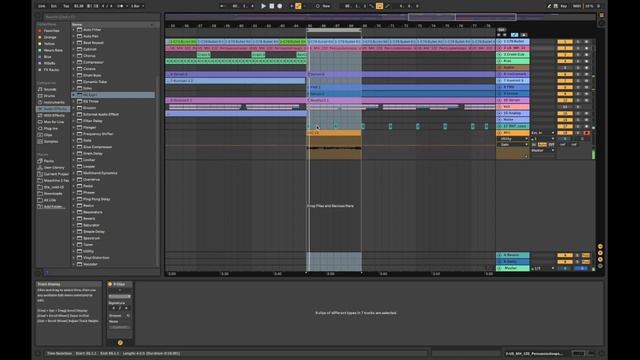640x360 pixels.
Task: Click the Set locator button
Action: [x=502, y=30]
